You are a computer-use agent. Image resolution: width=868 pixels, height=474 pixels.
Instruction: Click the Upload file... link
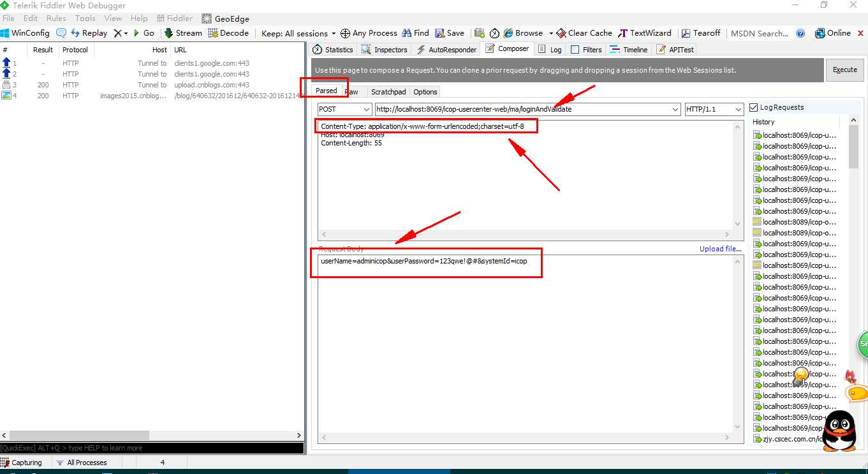click(x=721, y=249)
